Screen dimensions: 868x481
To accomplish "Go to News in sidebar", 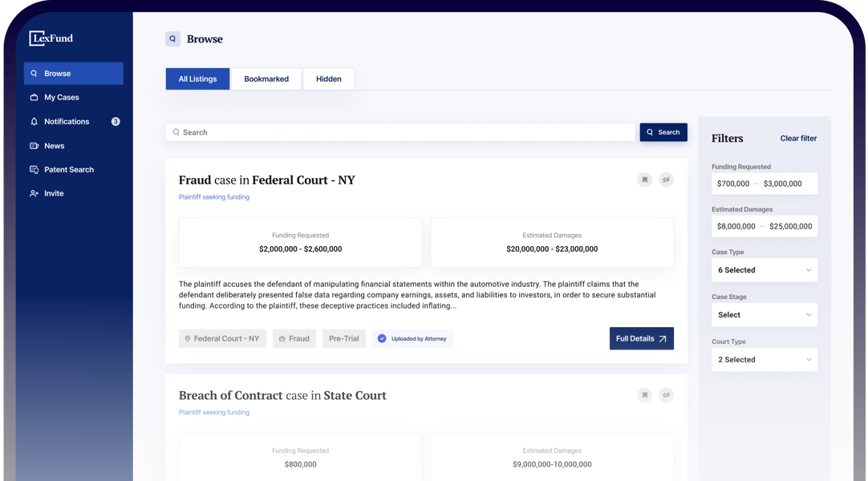I will coord(54,146).
